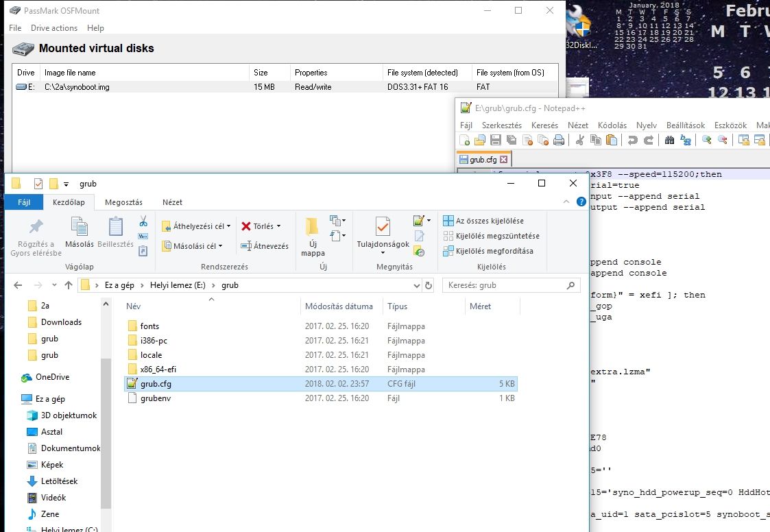The height and width of the screenshot is (532, 770).
Task: Open OSFMount Drive actions menu
Action: coord(54,28)
